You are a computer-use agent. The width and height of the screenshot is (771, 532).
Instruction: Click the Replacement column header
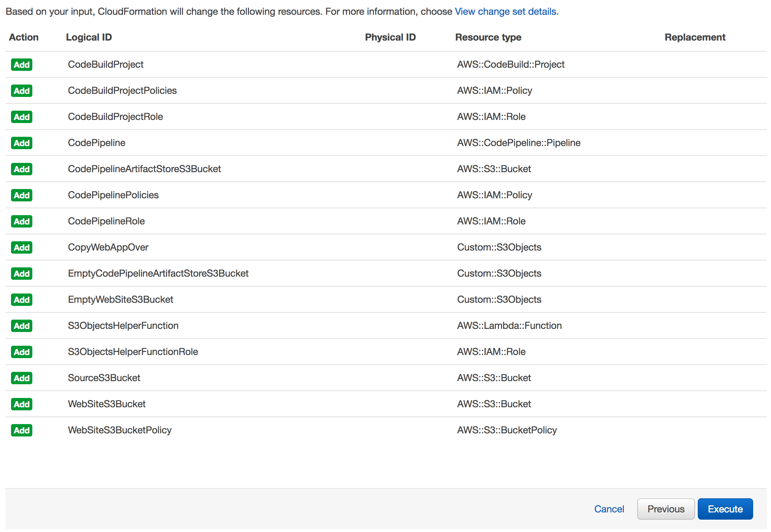point(695,37)
